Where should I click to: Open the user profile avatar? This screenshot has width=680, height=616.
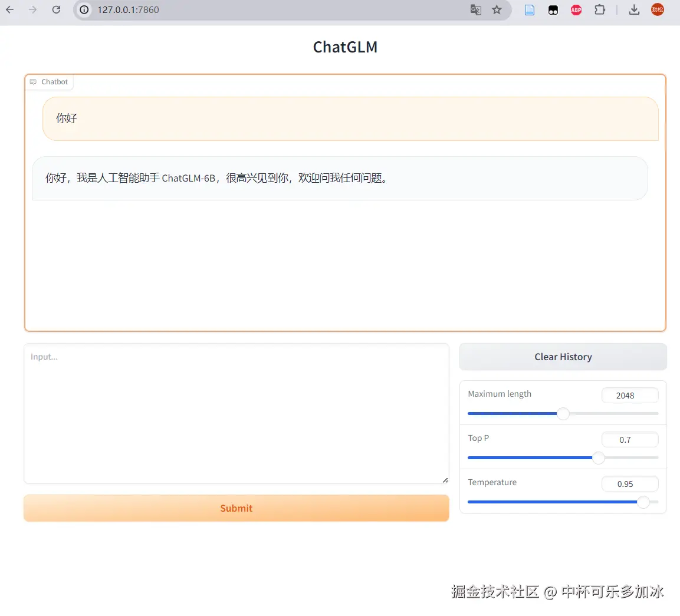coord(658,9)
